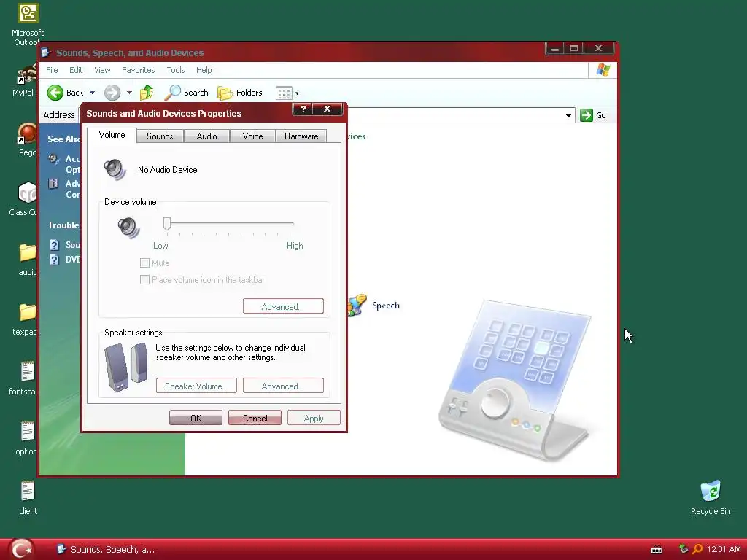Viewport: 747px width, 560px height.
Task: Open the File menu
Action: pyautogui.click(x=52, y=70)
